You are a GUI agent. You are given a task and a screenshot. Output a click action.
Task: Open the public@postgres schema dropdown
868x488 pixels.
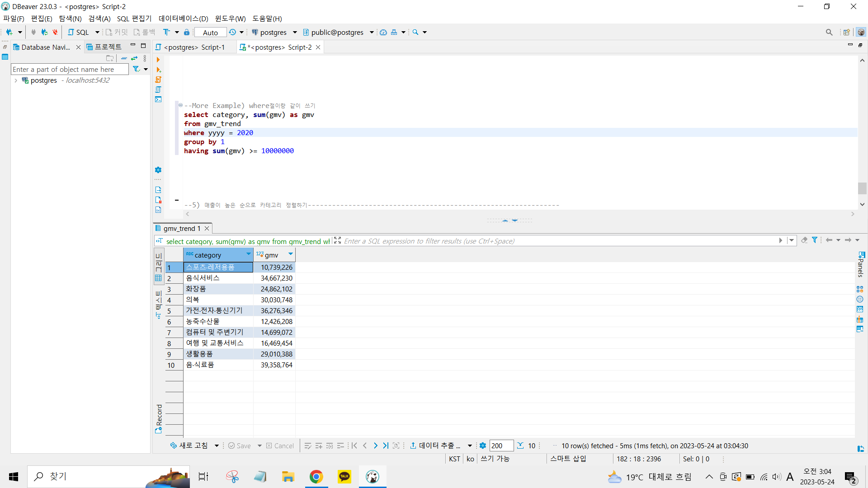click(x=372, y=32)
